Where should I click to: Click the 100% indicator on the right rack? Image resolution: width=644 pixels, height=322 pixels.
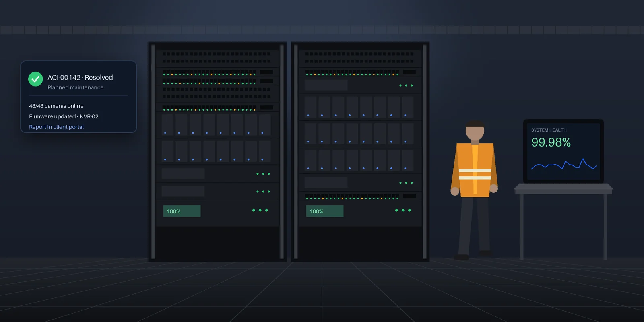click(325, 211)
